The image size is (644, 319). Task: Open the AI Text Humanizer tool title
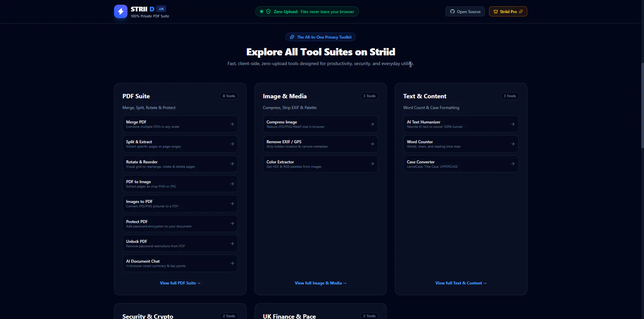pos(424,122)
